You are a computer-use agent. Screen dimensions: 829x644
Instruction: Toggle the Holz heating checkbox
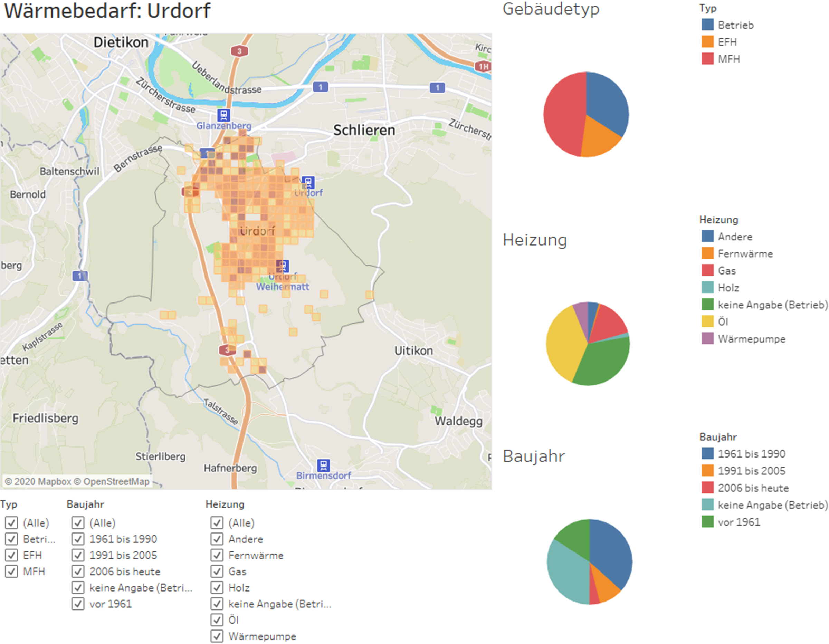click(217, 587)
